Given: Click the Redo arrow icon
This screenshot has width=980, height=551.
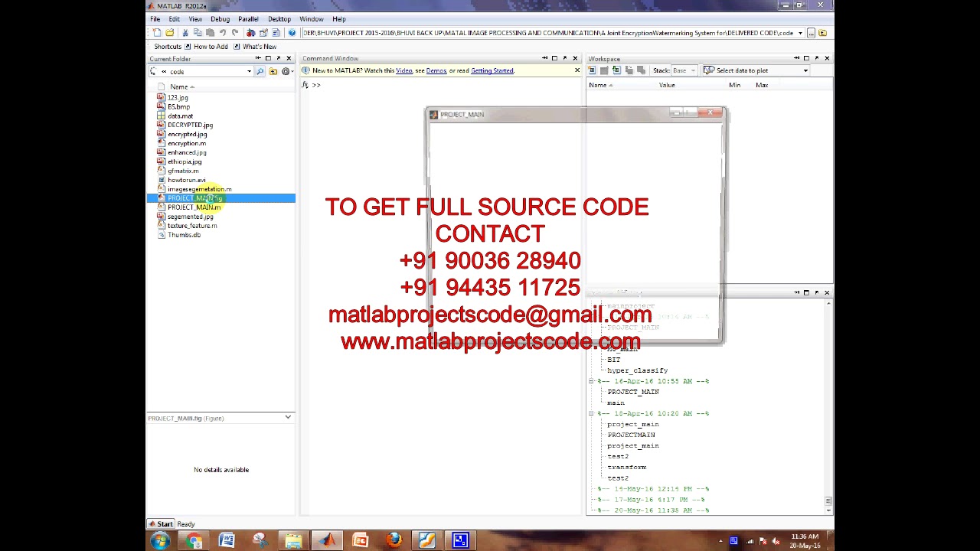Looking at the screenshot, I should 234,33.
